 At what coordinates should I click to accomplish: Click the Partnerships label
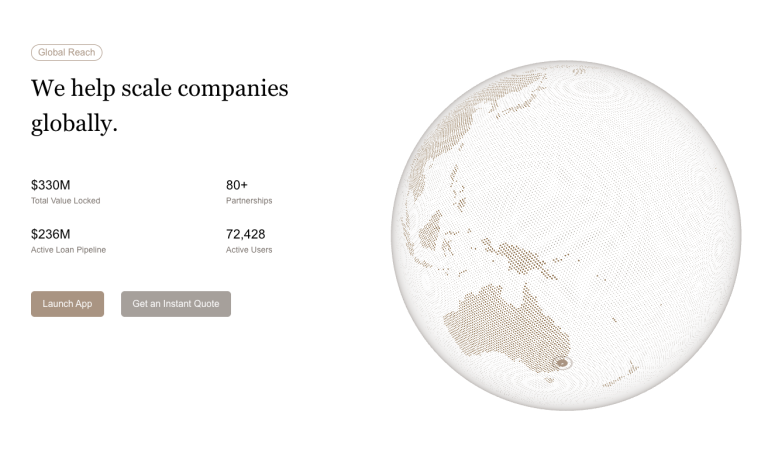pos(249,201)
